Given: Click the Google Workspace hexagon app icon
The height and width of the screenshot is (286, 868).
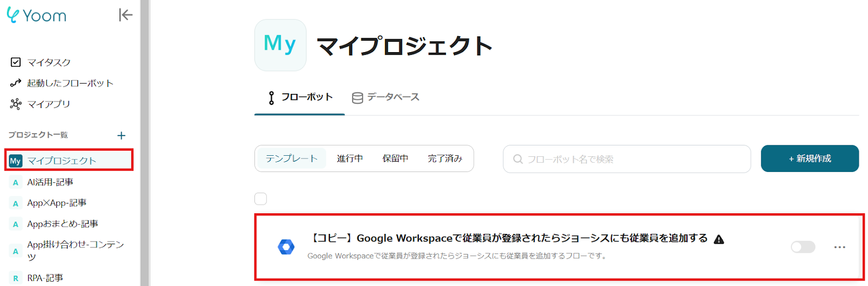Looking at the screenshot, I should tap(286, 247).
